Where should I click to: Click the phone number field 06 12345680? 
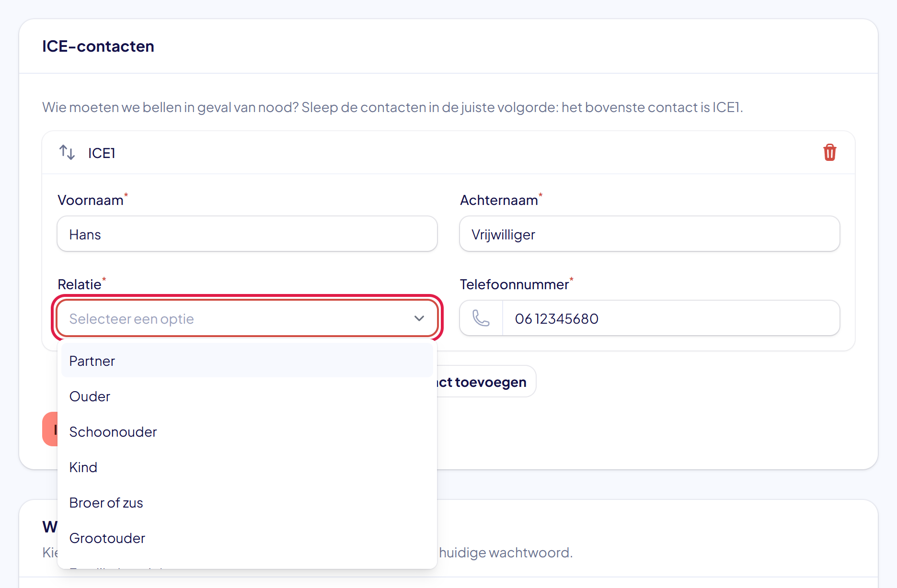[671, 318]
